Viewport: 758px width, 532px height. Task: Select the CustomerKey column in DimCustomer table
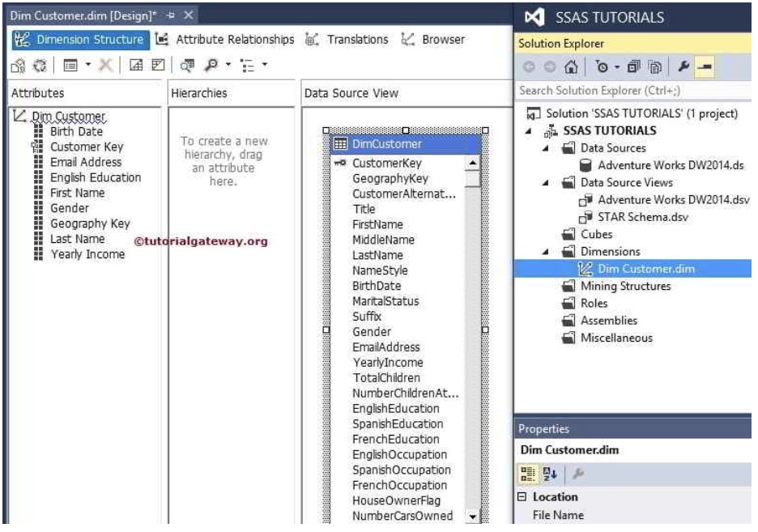coord(387,164)
